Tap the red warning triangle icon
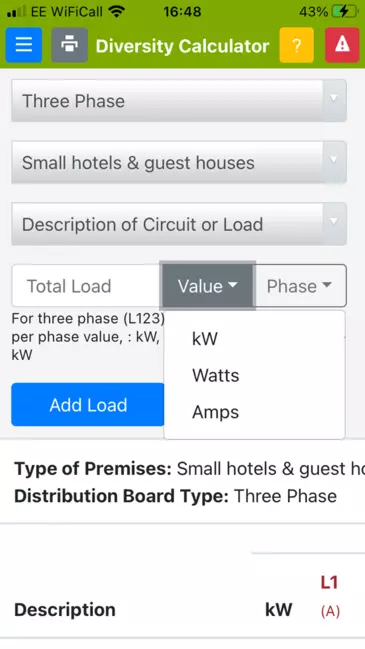The height and width of the screenshot is (649, 365). click(x=342, y=45)
